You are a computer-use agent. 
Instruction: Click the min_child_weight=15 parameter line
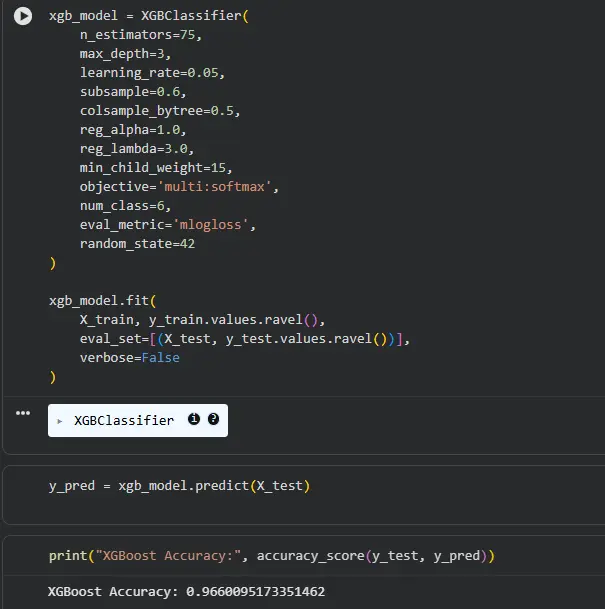coord(156,168)
